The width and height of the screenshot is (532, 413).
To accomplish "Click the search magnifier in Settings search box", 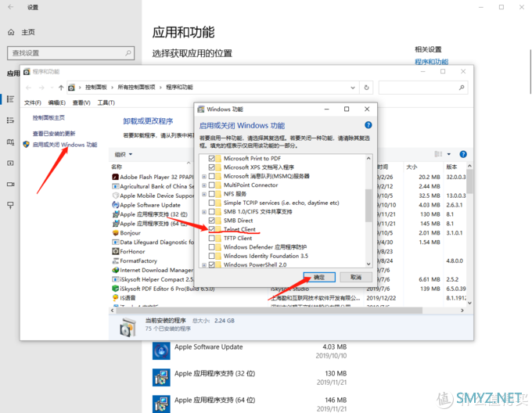I will click(x=128, y=53).
